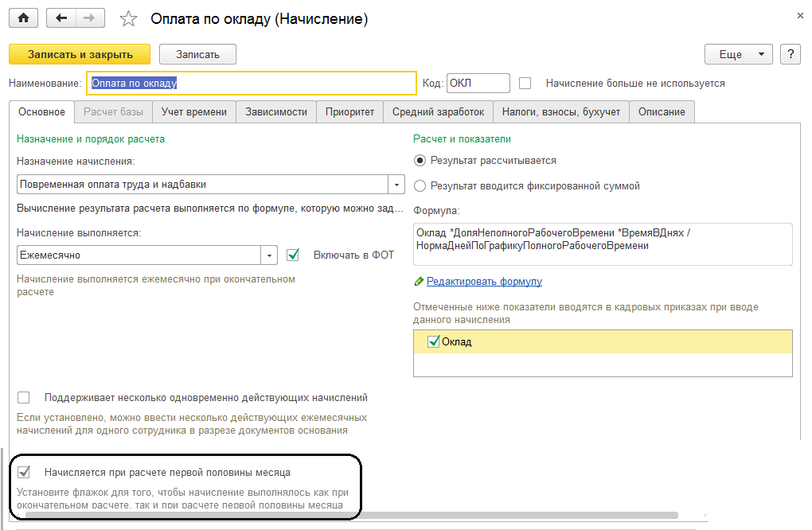812x530 pixels.
Task: Go to the home page icon
Action: coord(23,18)
